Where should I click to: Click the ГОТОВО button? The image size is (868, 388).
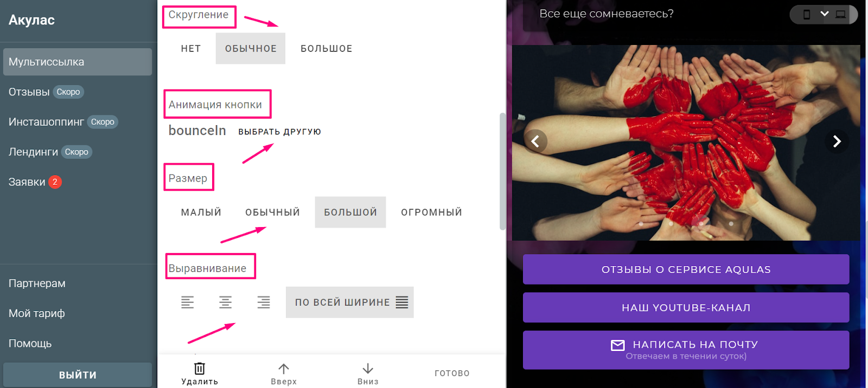click(452, 373)
